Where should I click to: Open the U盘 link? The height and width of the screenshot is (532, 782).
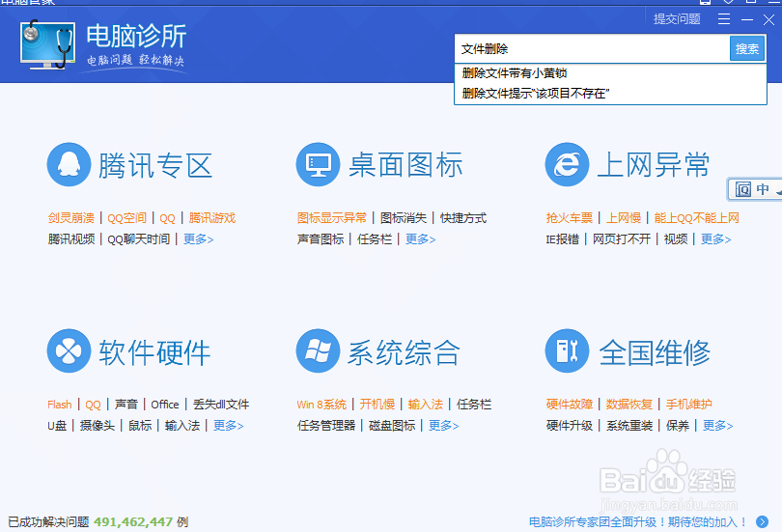pos(57,426)
